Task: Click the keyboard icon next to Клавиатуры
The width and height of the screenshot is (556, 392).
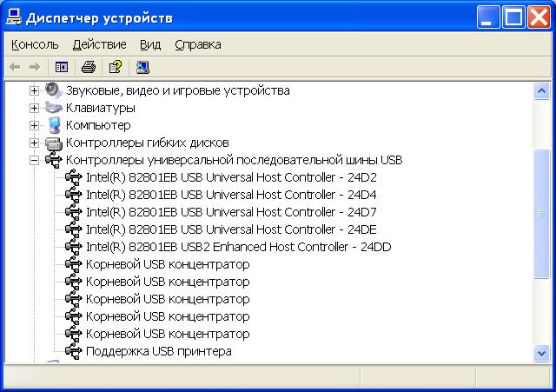Action: coord(53,108)
